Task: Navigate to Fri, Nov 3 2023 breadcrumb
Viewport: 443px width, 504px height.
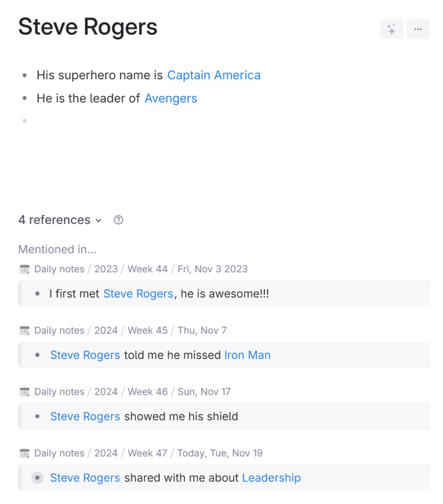Action: click(x=212, y=269)
